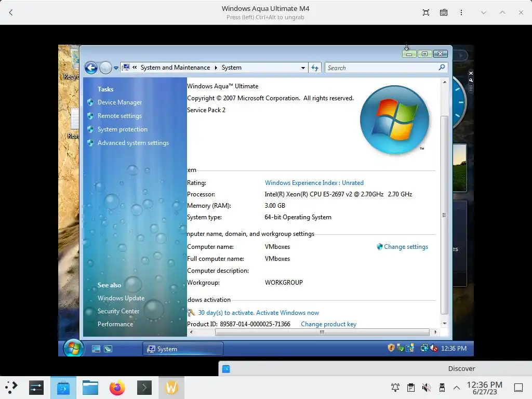Click the Search input field
The image size is (532, 399).
point(387,68)
